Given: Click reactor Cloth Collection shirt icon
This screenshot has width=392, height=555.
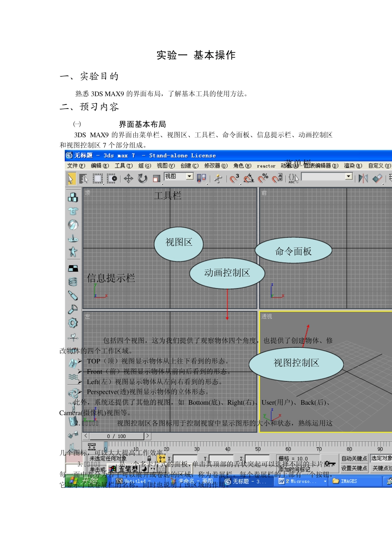Looking at the screenshot, I should coord(73,211).
